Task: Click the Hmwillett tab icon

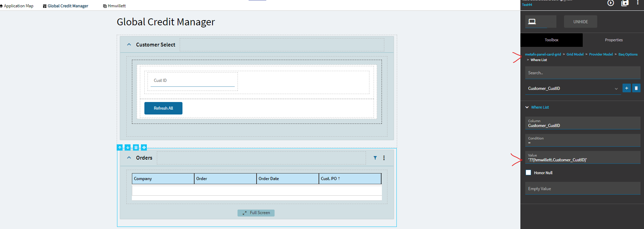Action: tap(105, 6)
